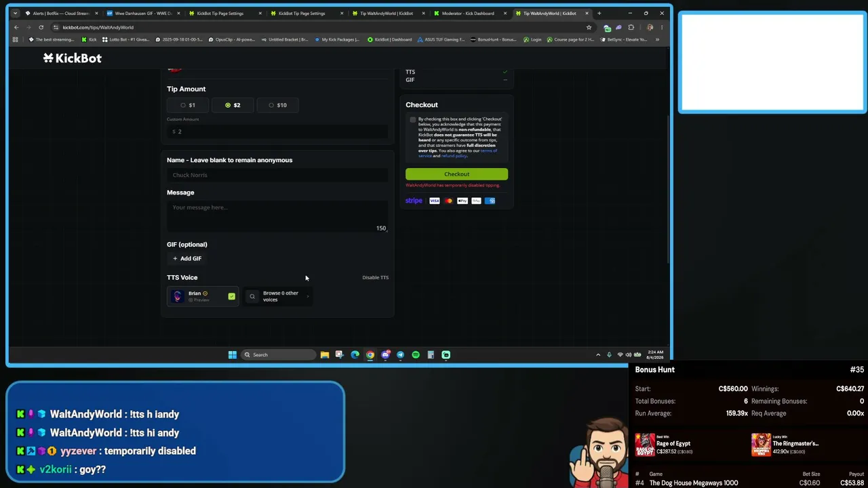
Task: Toggle the Brian voice green checkbox
Action: pyautogui.click(x=232, y=296)
